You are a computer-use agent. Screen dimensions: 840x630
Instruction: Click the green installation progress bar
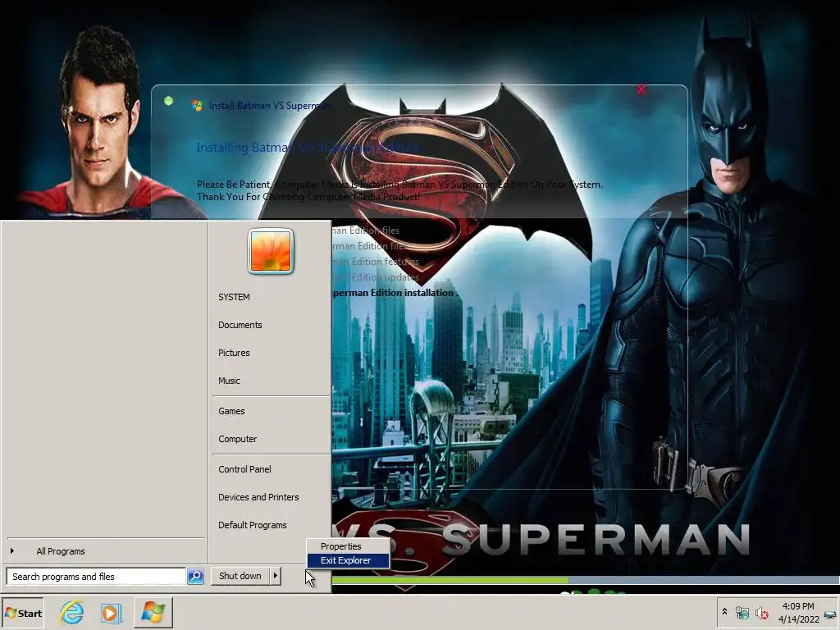coord(450,580)
